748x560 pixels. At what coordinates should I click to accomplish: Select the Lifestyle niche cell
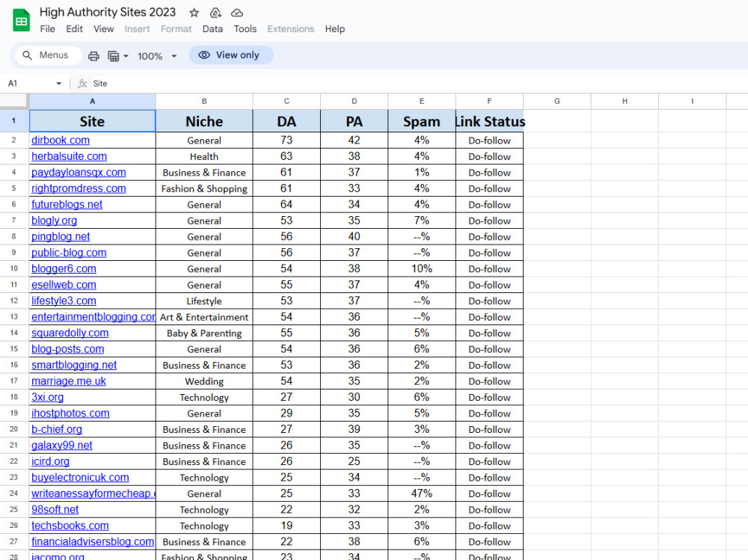click(x=204, y=301)
